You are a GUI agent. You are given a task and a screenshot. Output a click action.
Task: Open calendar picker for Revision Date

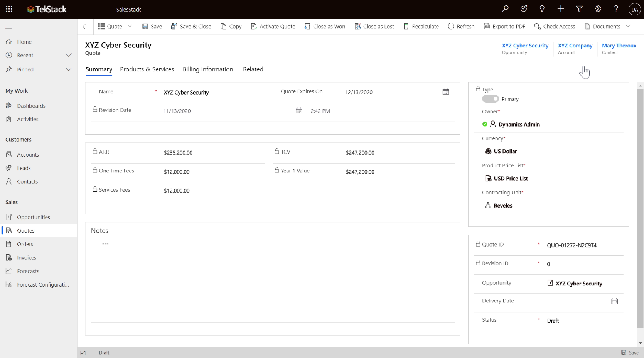(x=299, y=110)
